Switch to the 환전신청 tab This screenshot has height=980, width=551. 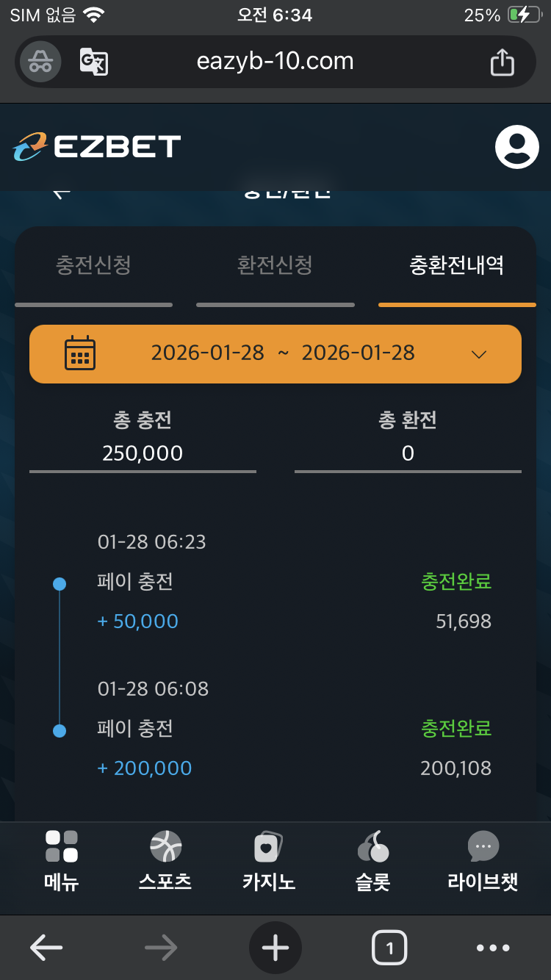click(275, 265)
